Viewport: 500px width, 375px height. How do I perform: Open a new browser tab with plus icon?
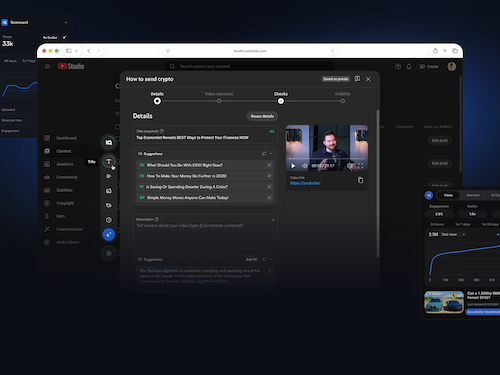(x=445, y=51)
